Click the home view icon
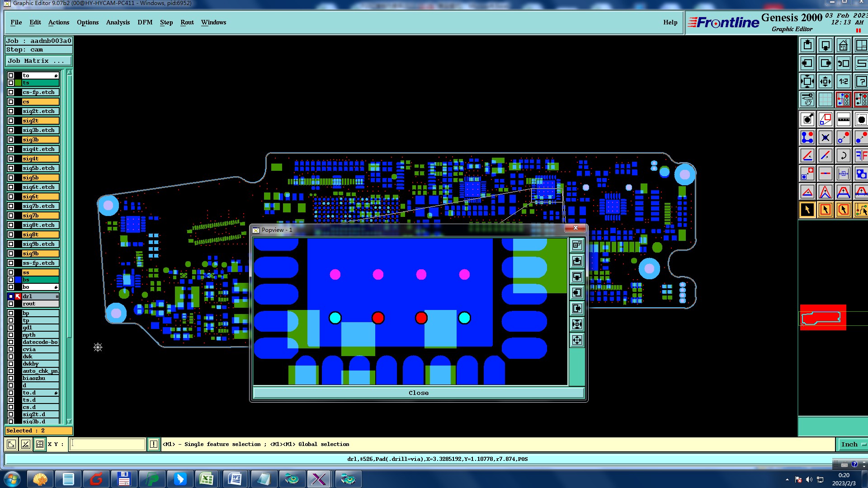The height and width of the screenshot is (488, 868). tap(843, 46)
